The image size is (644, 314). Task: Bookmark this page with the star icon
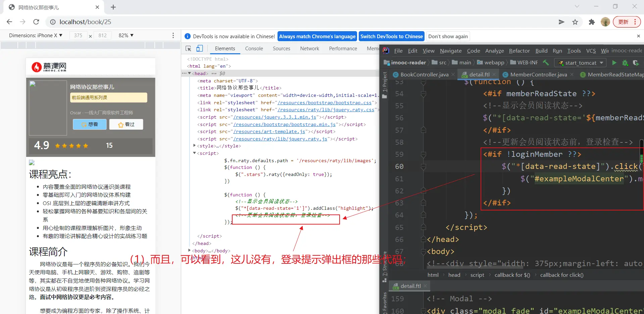pyautogui.click(x=575, y=22)
